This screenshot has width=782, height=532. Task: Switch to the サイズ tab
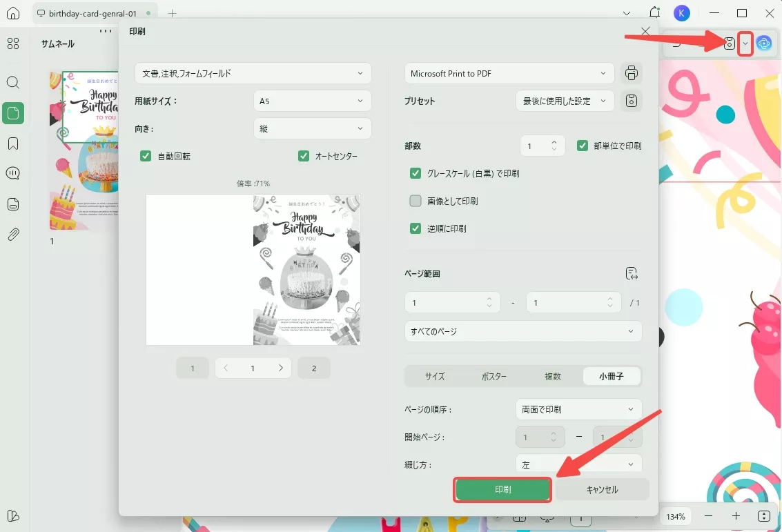pos(435,376)
